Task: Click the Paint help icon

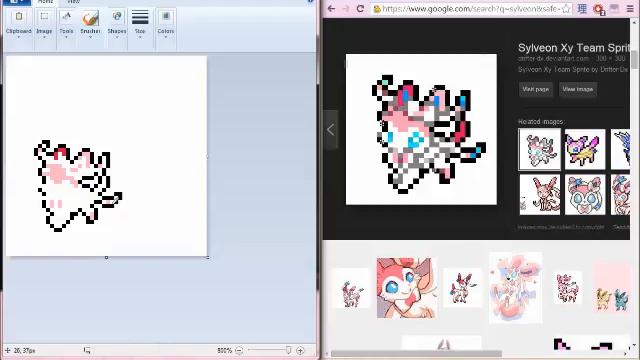Action: (311, 1)
